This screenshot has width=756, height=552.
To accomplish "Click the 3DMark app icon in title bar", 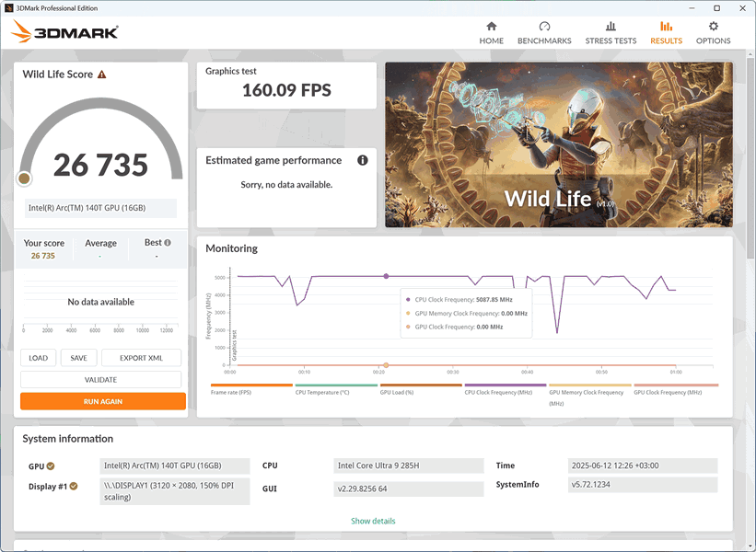I will (8, 8).
